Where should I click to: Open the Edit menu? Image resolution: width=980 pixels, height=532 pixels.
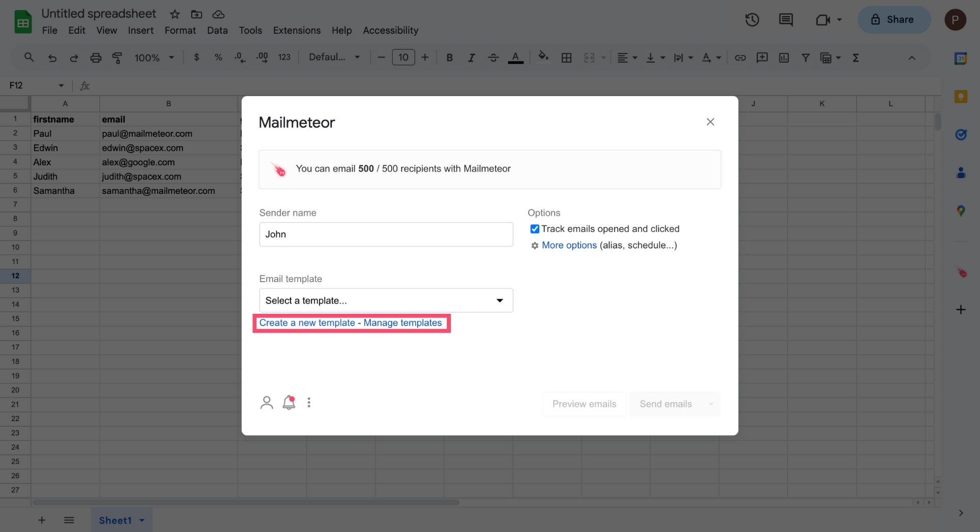77,31
